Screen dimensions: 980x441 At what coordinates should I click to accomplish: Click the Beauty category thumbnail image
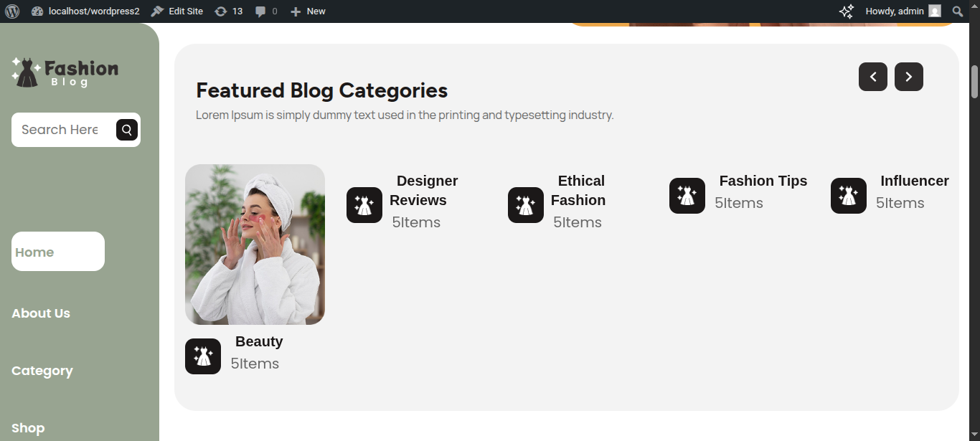tap(255, 245)
